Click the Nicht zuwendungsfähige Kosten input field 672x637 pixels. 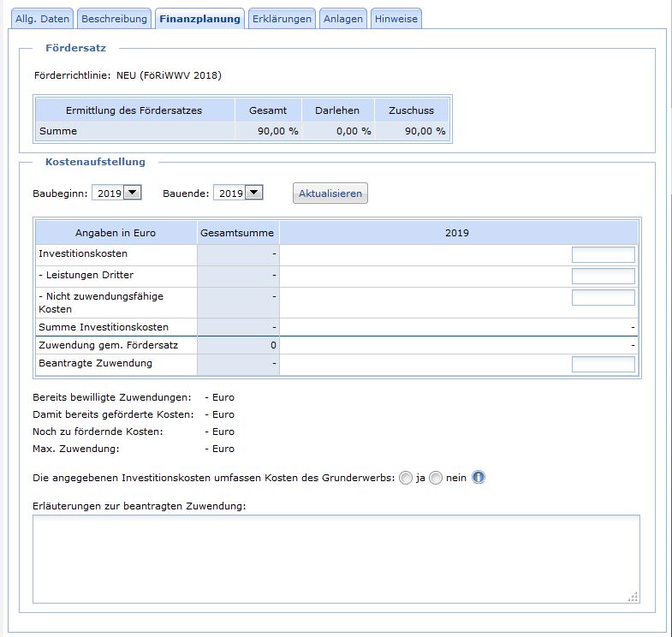603,297
